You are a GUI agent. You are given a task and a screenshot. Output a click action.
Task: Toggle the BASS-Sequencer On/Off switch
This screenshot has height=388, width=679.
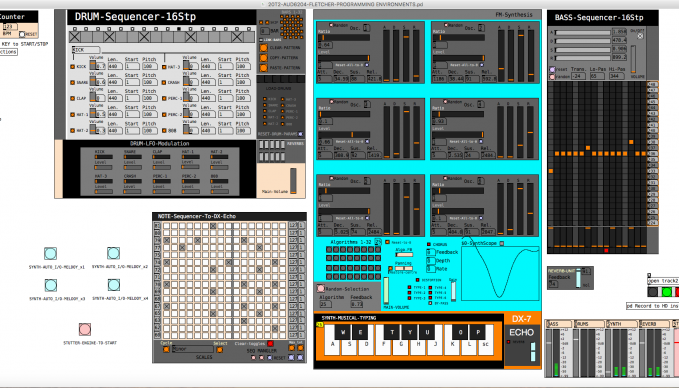tap(640, 36)
